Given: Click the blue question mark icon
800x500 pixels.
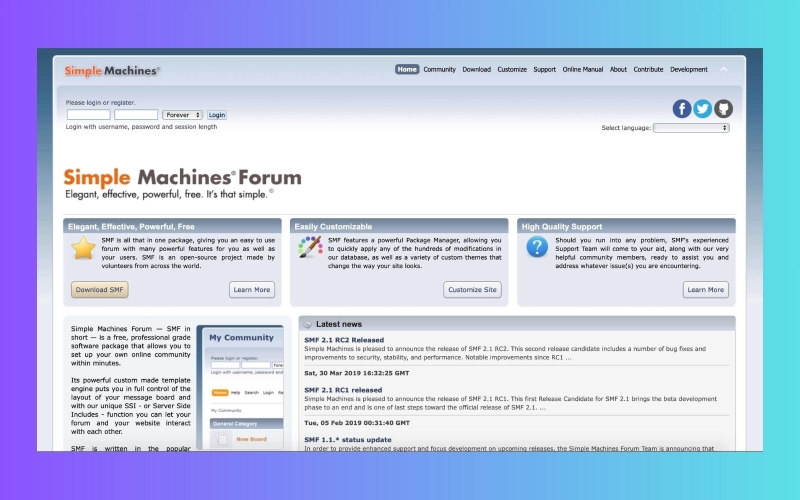Looking at the screenshot, I should [x=537, y=247].
